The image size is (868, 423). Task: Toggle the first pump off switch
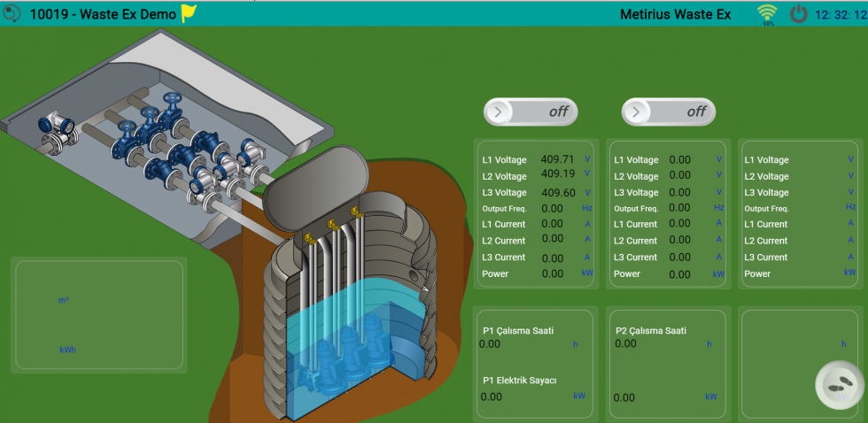(x=531, y=112)
